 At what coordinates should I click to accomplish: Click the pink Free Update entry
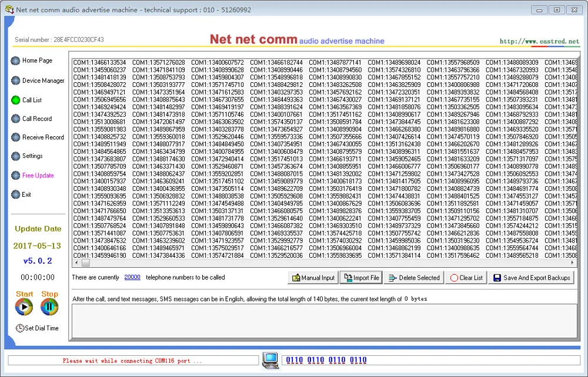(x=38, y=175)
